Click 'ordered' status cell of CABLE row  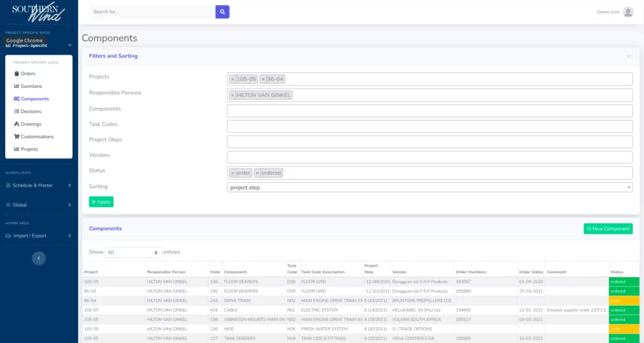(x=625, y=310)
